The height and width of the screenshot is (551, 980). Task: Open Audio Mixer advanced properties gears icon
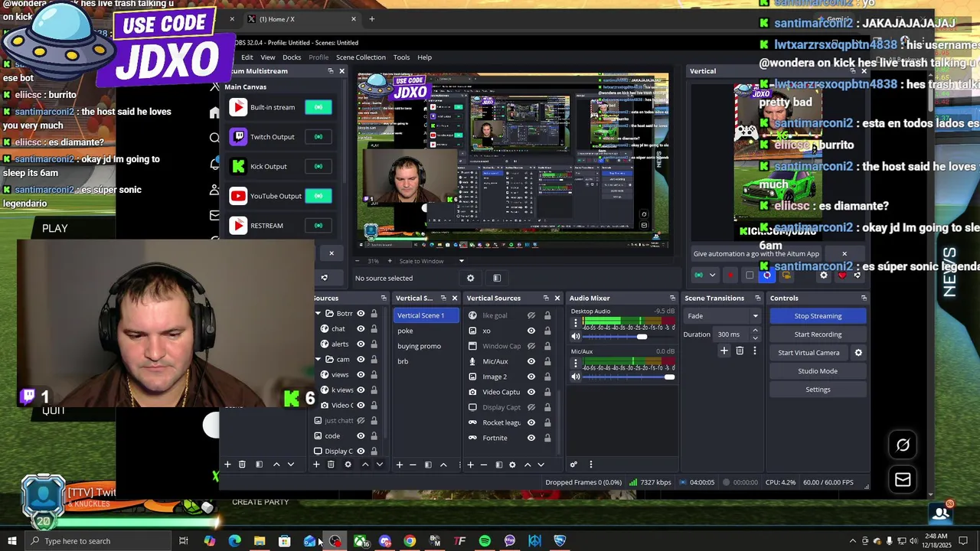tap(573, 465)
